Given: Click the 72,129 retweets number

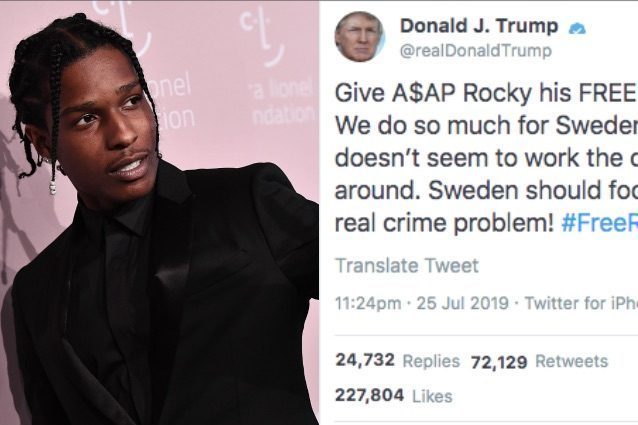Looking at the screenshot, I should click(499, 362).
